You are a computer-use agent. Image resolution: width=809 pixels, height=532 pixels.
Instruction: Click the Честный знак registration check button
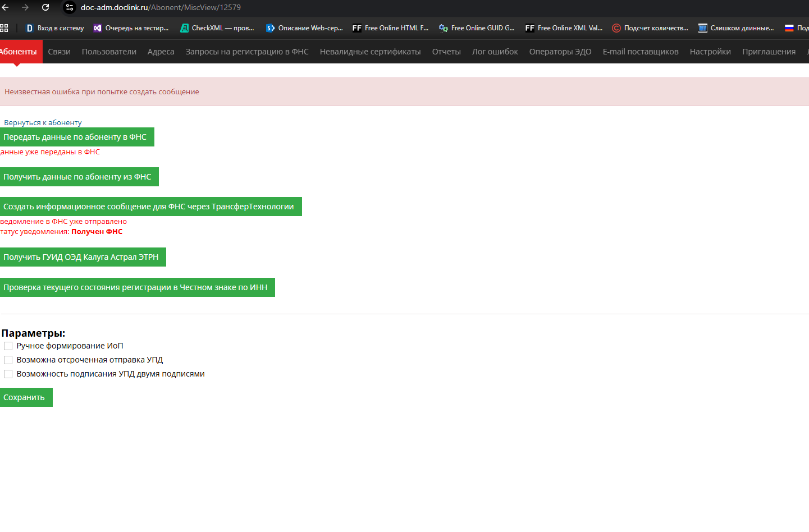[x=138, y=287]
